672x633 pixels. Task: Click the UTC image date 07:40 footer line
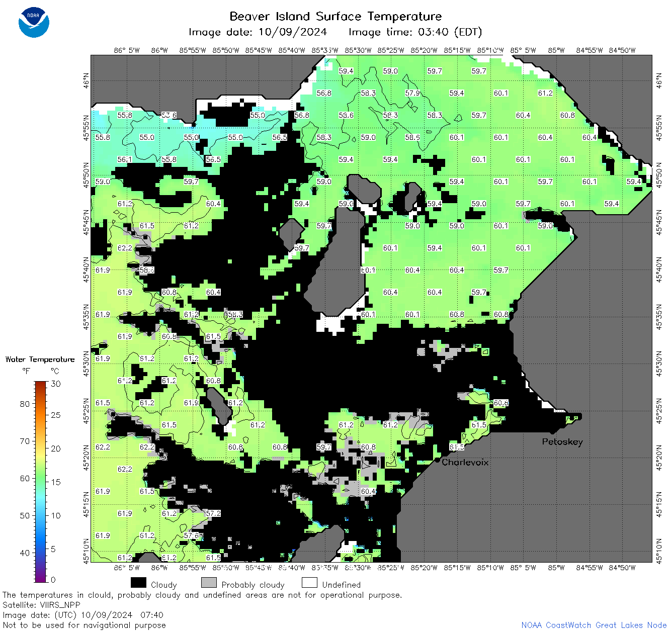(83, 615)
